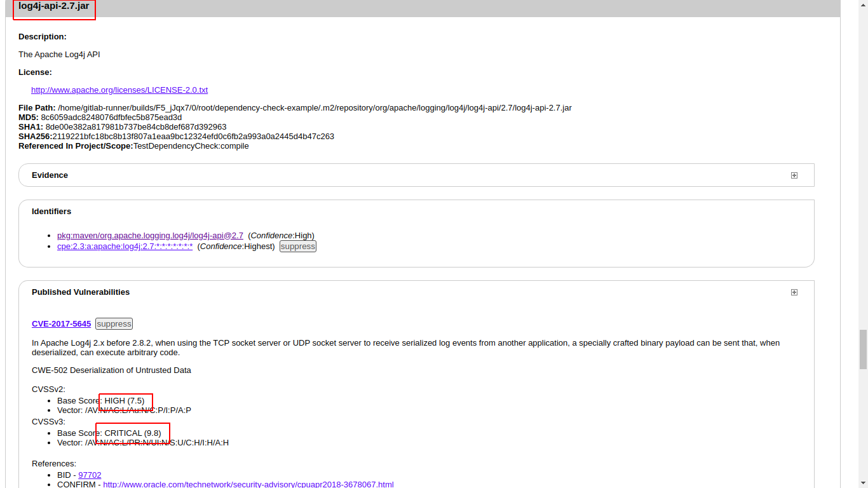
Task: Suppress the CVE-2017-5645 vulnerability
Action: coord(114,323)
